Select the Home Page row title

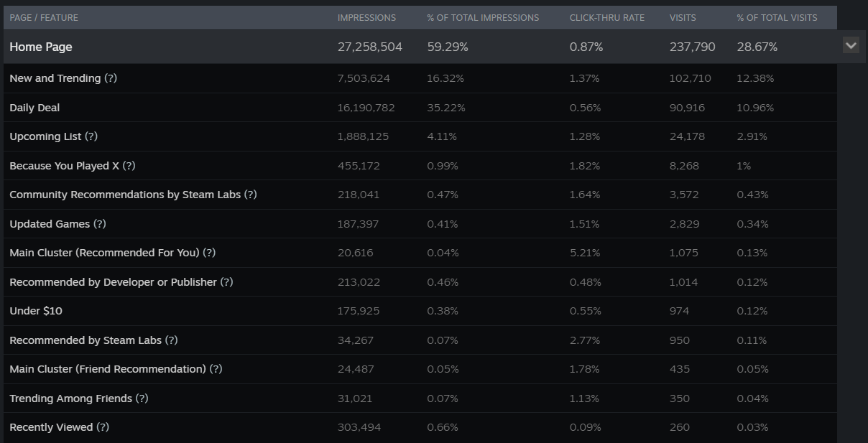(x=41, y=47)
